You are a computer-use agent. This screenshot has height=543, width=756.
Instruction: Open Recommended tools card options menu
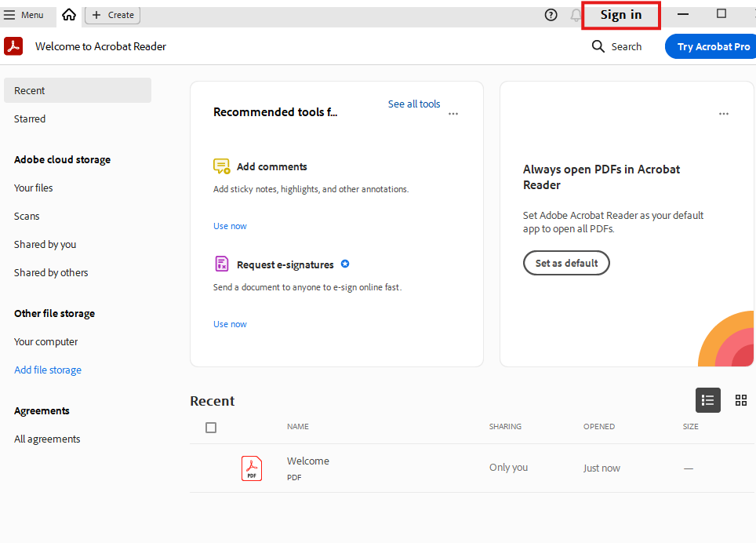(453, 114)
